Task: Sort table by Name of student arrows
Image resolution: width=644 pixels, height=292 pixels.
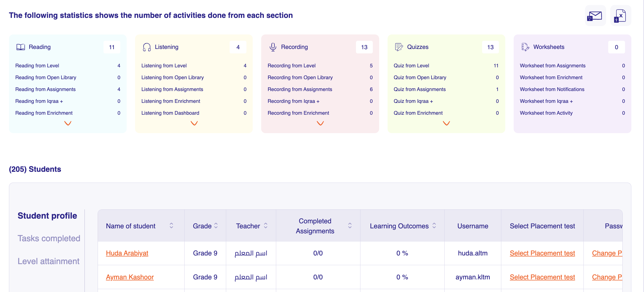Action: 171,226
